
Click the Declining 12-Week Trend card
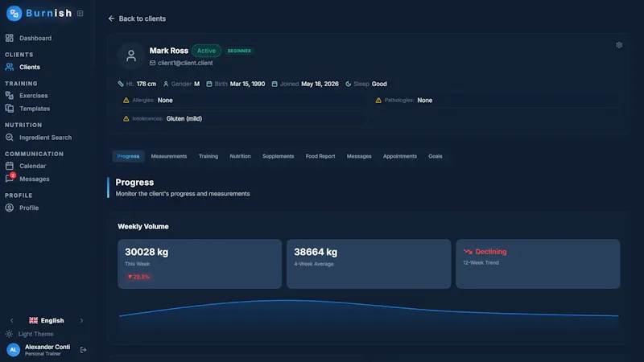point(538,264)
